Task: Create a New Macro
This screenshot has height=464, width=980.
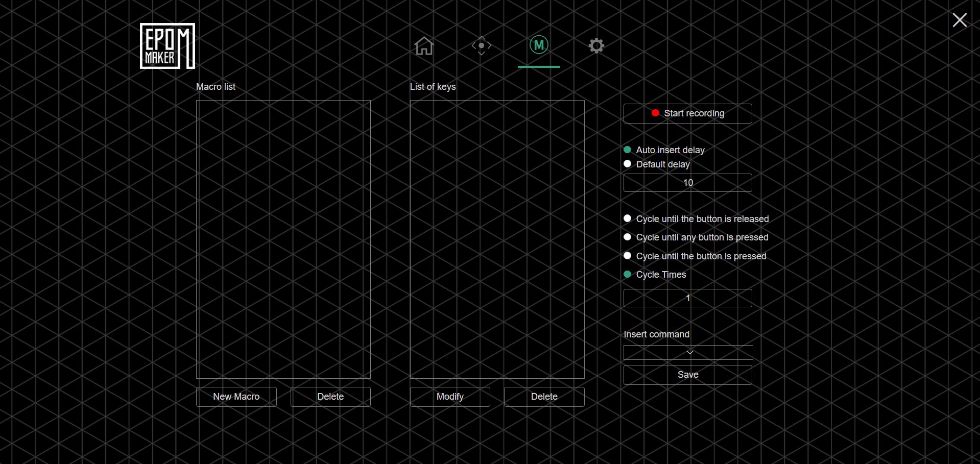Action: (x=236, y=397)
